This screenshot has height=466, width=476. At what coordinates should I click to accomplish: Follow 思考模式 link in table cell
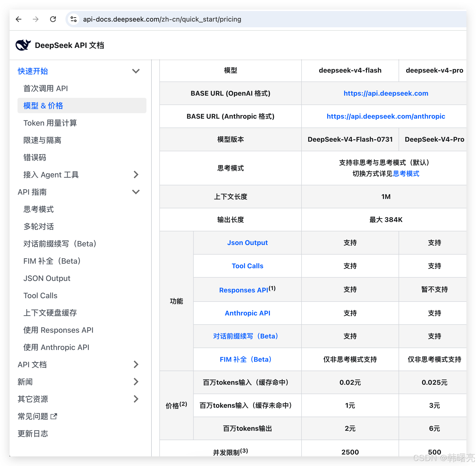(406, 174)
